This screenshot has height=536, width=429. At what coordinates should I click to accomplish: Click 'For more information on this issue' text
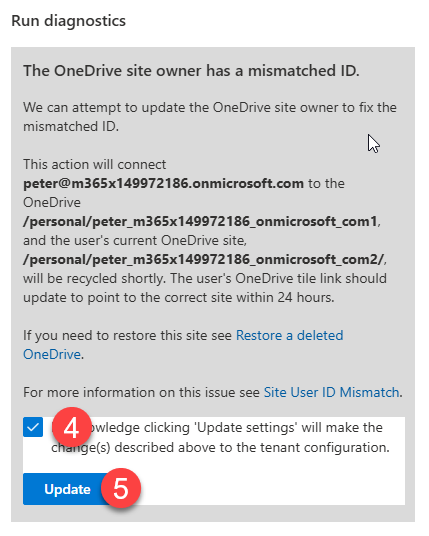141,392
